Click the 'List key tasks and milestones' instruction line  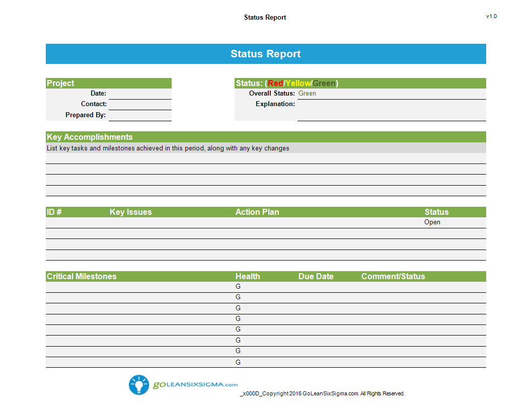(168, 148)
